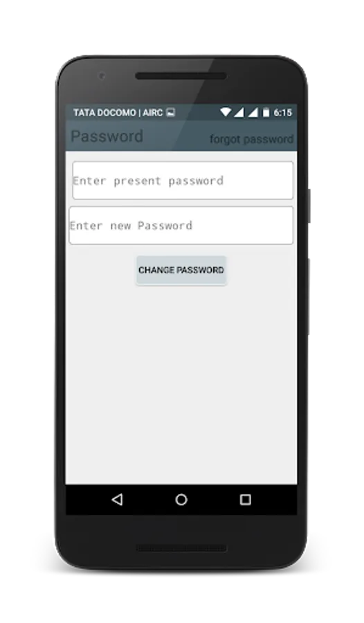The image size is (364, 623).
Task: Click the Password title in app bar
Action: tap(107, 136)
